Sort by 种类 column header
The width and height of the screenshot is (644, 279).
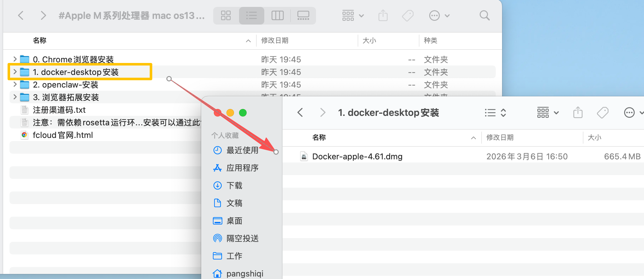click(x=430, y=40)
